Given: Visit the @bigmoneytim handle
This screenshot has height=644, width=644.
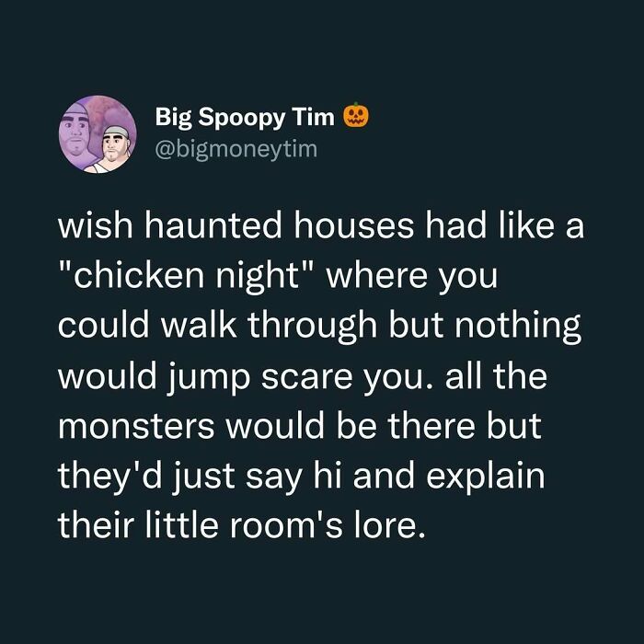Looking at the screenshot, I should (x=236, y=149).
